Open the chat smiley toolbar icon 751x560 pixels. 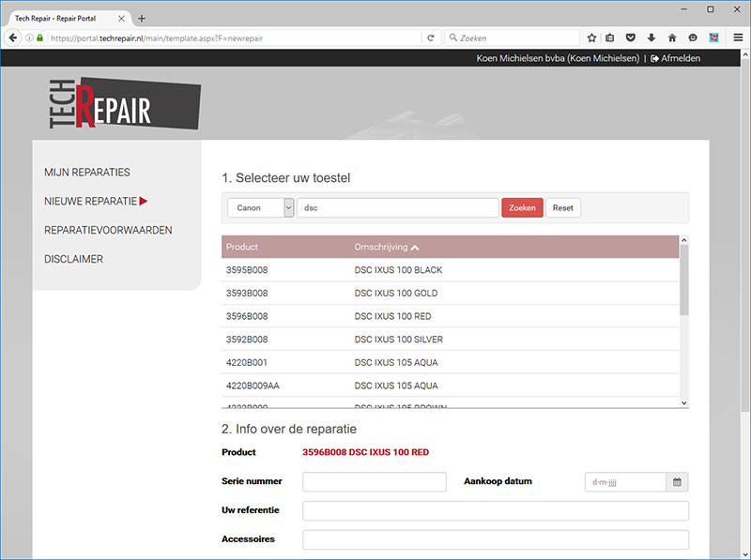pos(693,38)
